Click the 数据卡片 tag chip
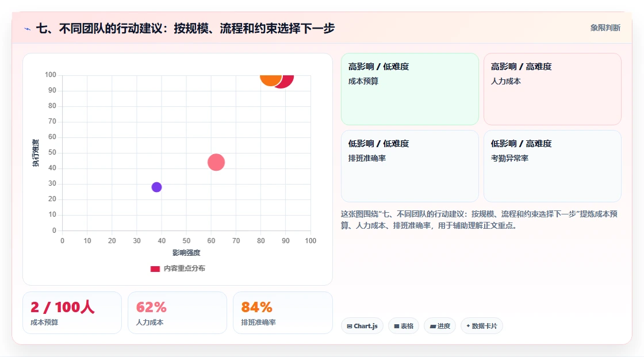The height and width of the screenshot is (357, 644). click(x=482, y=326)
